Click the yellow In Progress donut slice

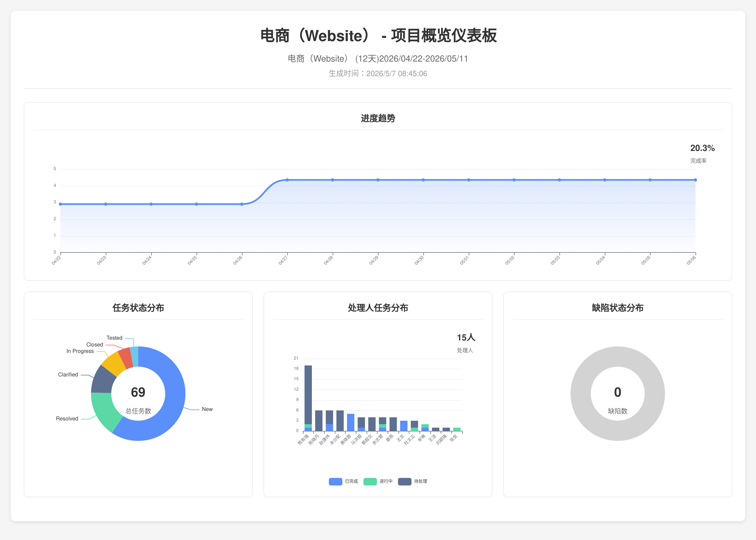click(x=114, y=363)
